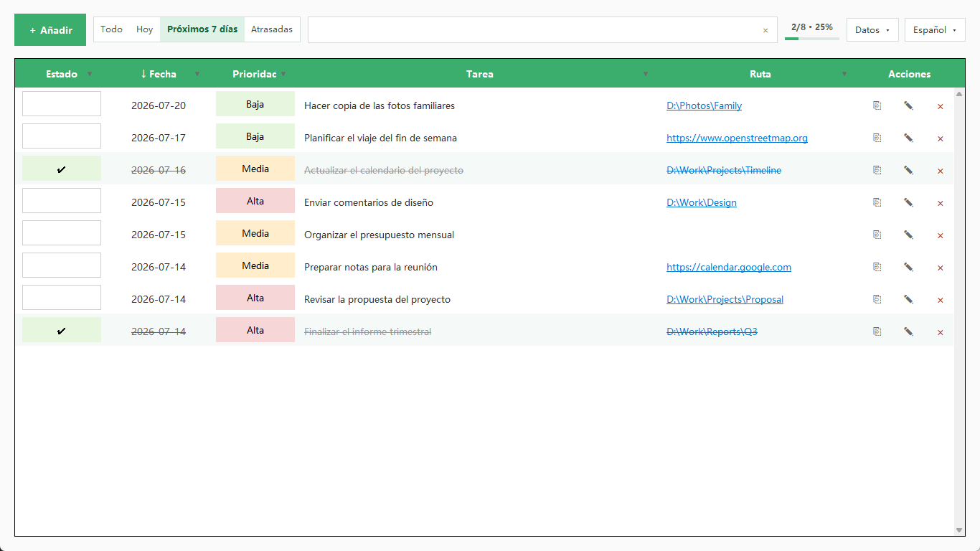Copy the 'Hacer copia de las fotos familiares' task
The image size is (980, 551).
pyautogui.click(x=877, y=105)
